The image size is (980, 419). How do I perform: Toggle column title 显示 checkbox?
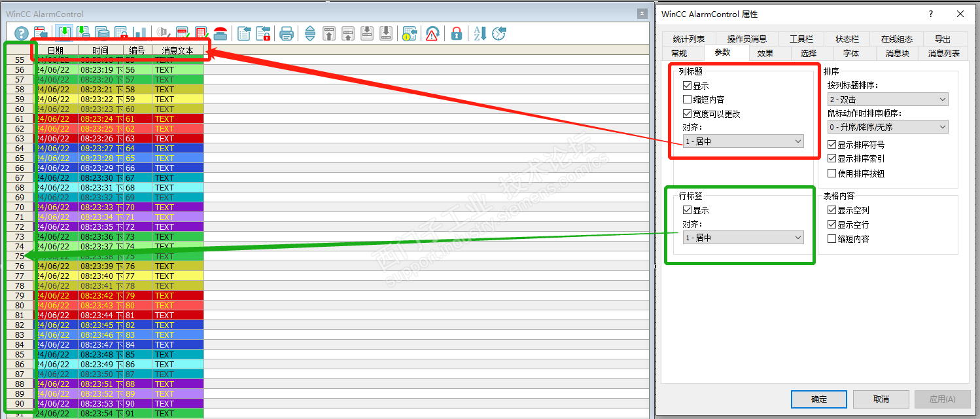(x=687, y=86)
